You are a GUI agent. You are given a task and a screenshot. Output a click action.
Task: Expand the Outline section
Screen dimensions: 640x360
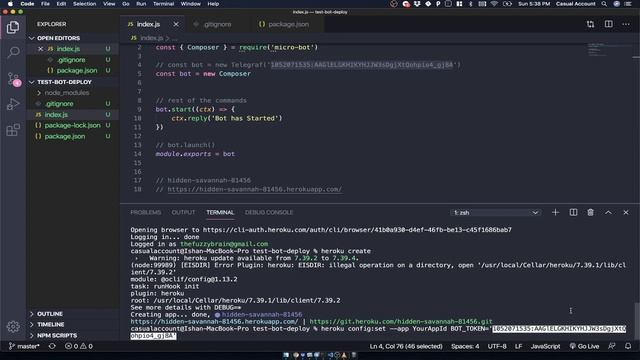click(50, 314)
